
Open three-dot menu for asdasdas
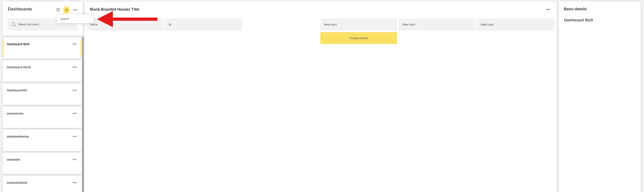[x=75, y=159]
